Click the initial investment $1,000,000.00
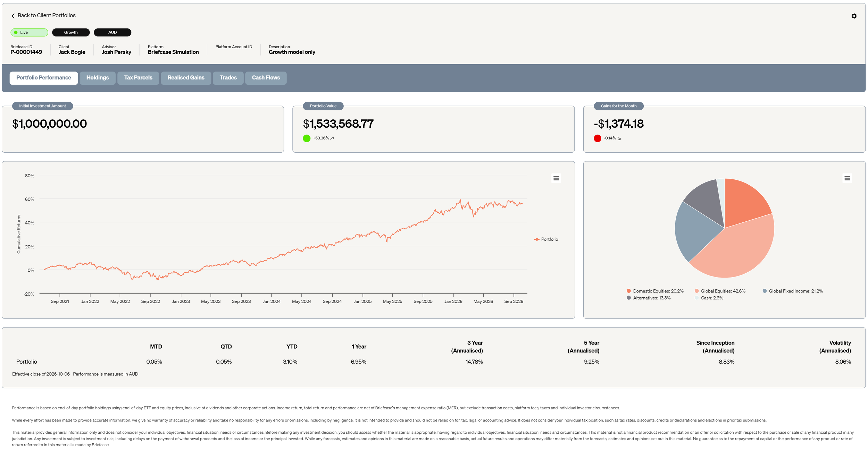This screenshot has width=868, height=451. (50, 124)
